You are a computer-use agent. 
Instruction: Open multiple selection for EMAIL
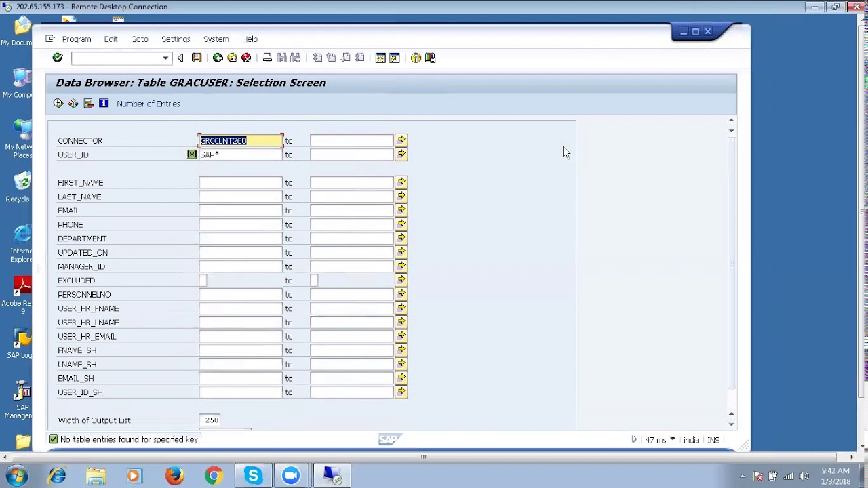tap(401, 210)
